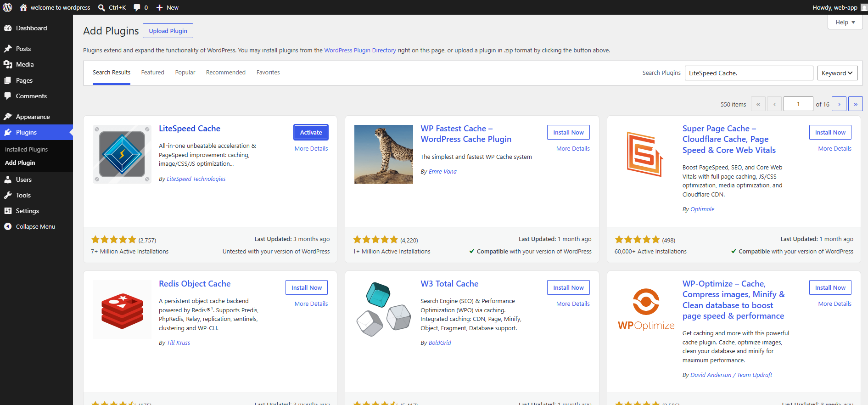Open the comments bubble icon in admin bar
The image size is (868, 405).
point(137,8)
